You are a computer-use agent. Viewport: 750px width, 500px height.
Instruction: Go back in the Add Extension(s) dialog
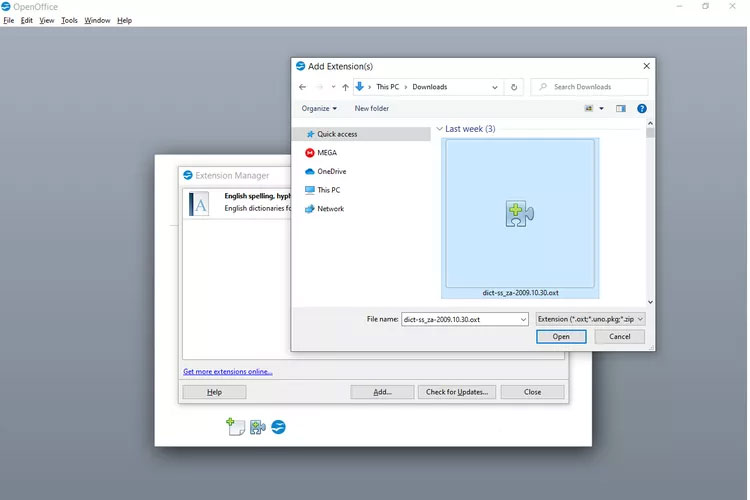[302, 87]
